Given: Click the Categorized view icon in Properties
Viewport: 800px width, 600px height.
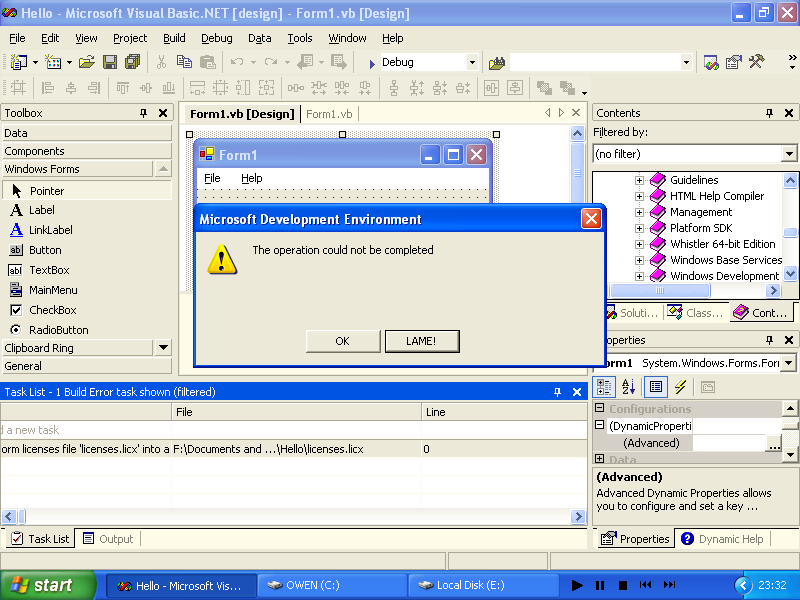Looking at the screenshot, I should click(605, 387).
